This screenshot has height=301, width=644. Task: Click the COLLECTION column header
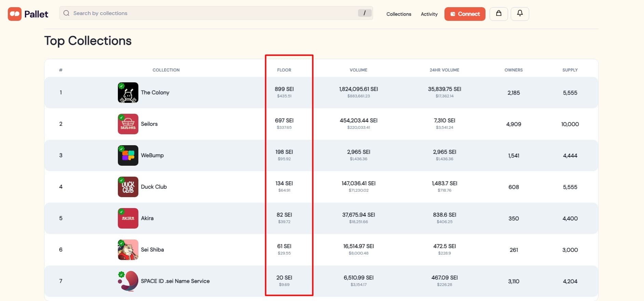pos(166,70)
